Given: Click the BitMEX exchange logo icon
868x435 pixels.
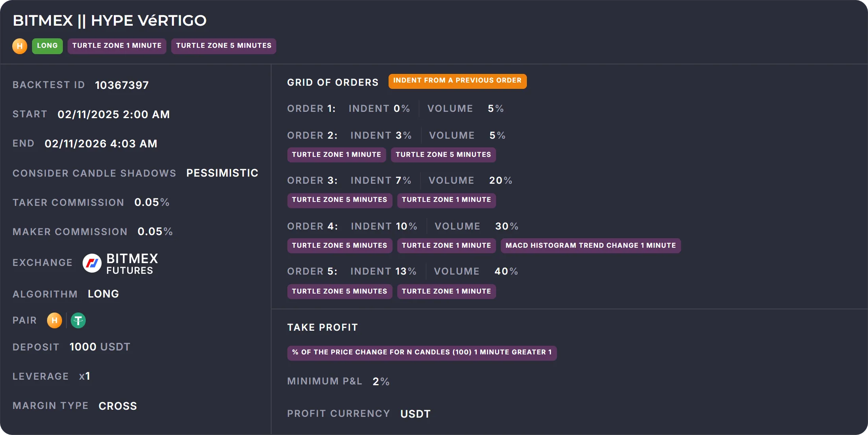Looking at the screenshot, I should point(92,263).
